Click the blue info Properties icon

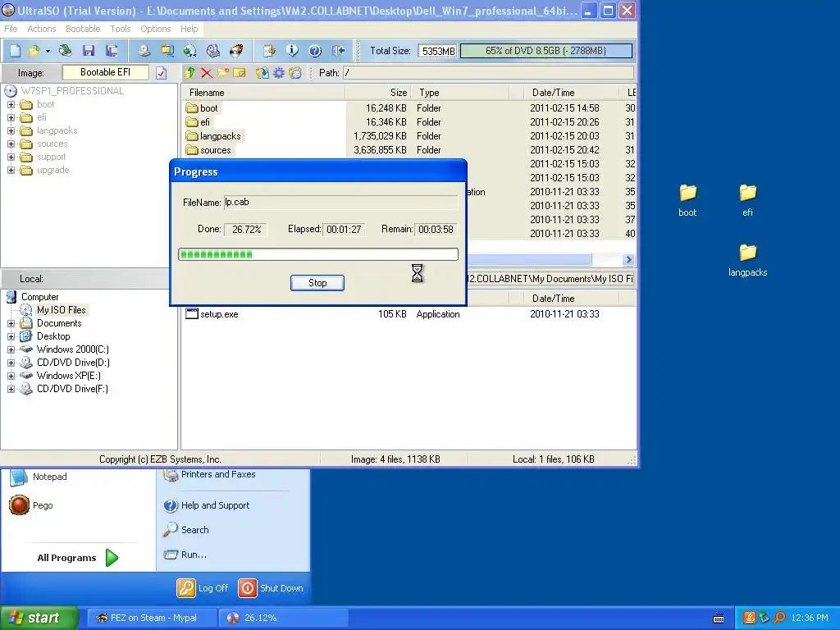pos(292,51)
